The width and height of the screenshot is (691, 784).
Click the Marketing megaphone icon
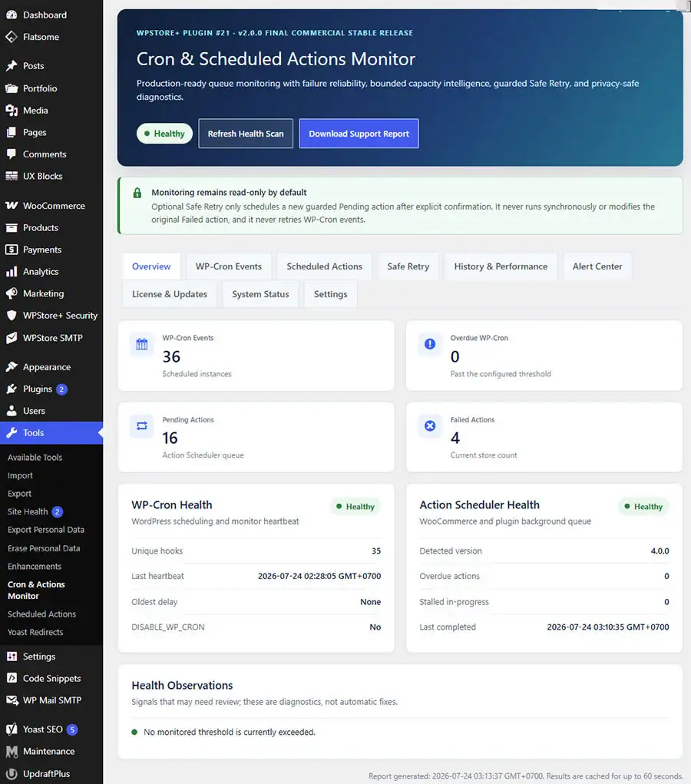click(x=12, y=293)
